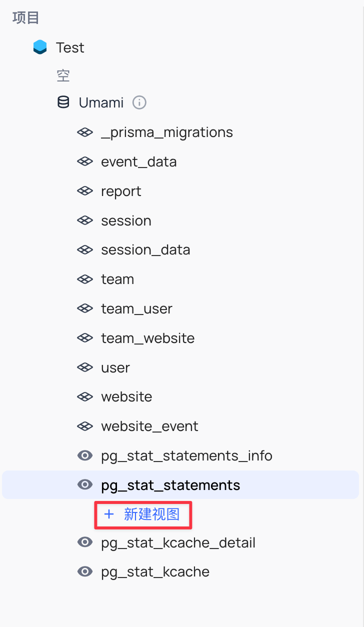Open the Umami info circle icon
364x627 pixels.
[x=139, y=102]
